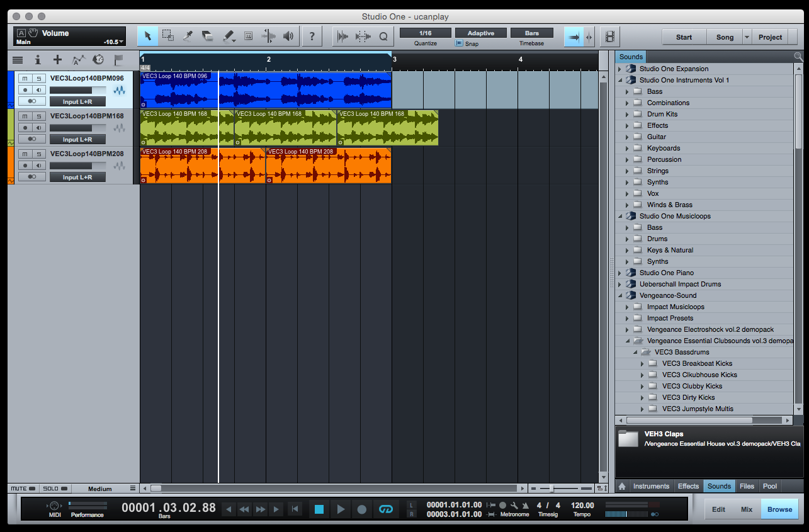Open the video player film icon
The image size is (809, 532).
coord(609,37)
